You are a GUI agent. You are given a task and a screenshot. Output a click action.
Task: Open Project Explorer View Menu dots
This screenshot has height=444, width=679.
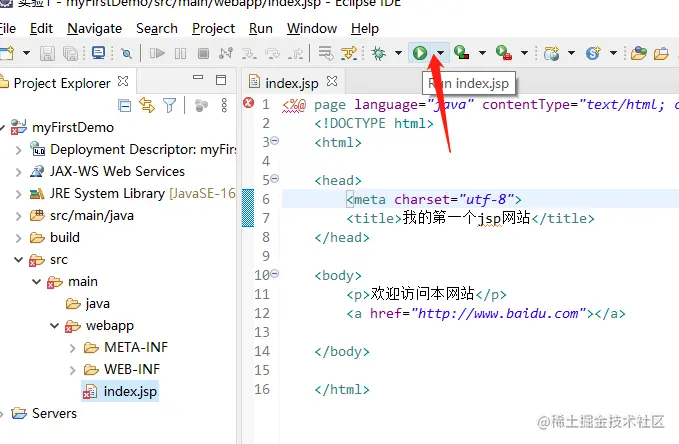pos(224,105)
